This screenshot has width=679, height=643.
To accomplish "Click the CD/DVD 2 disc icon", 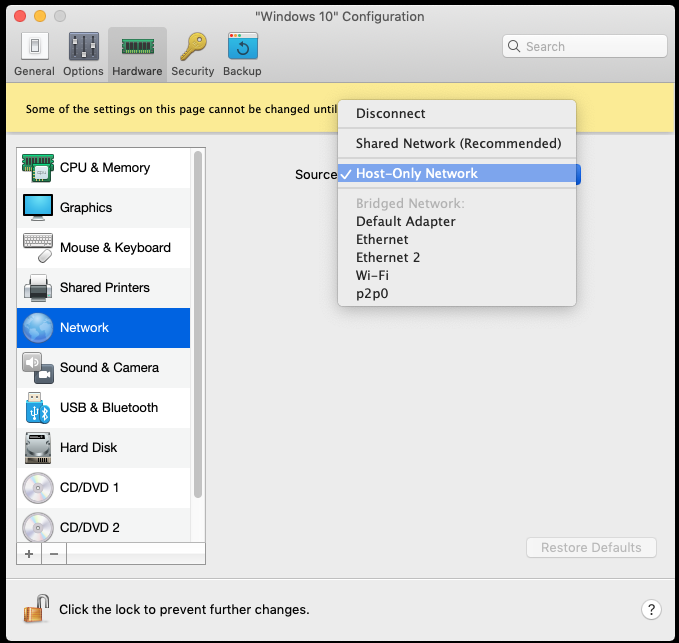I will pyautogui.click(x=38, y=527).
